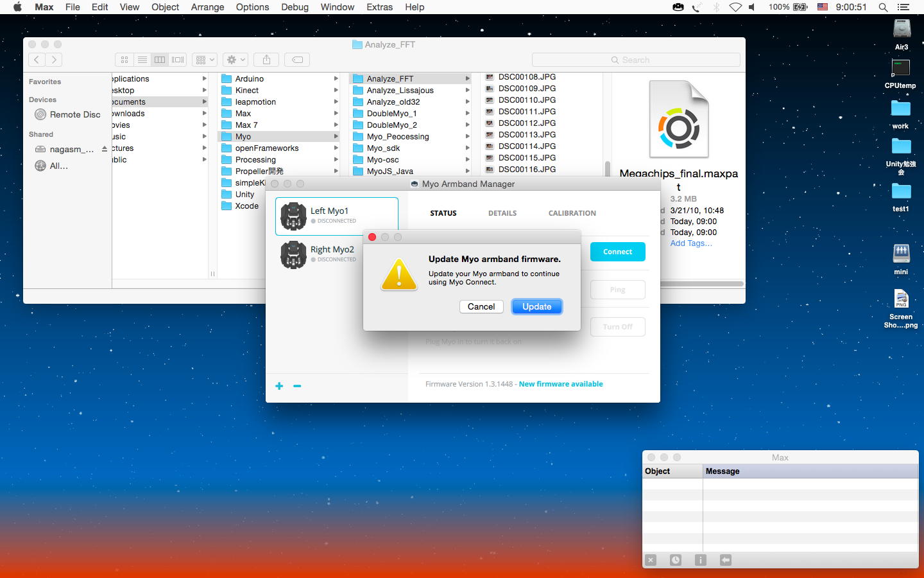Expand the Arduino folder arrow

point(336,79)
